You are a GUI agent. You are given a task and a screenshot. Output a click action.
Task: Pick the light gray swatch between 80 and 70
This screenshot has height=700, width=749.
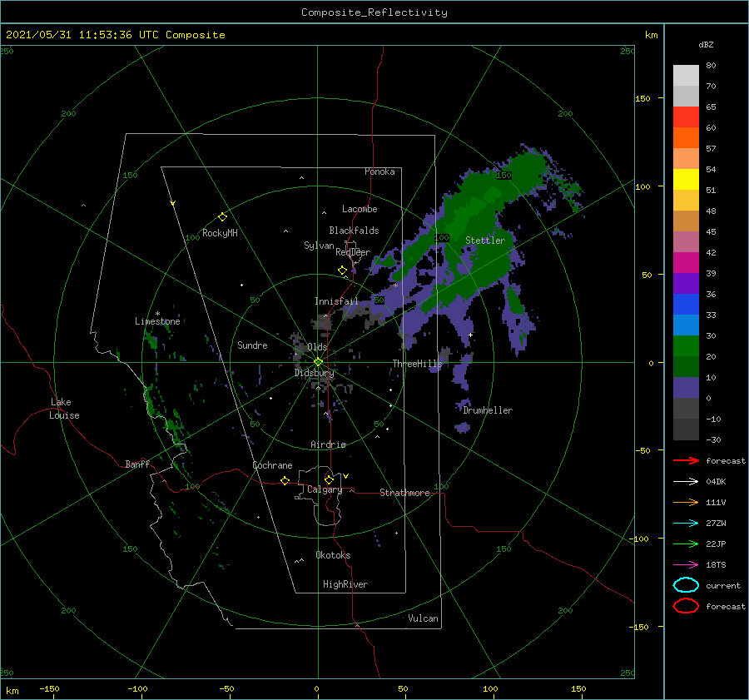coord(686,76)
